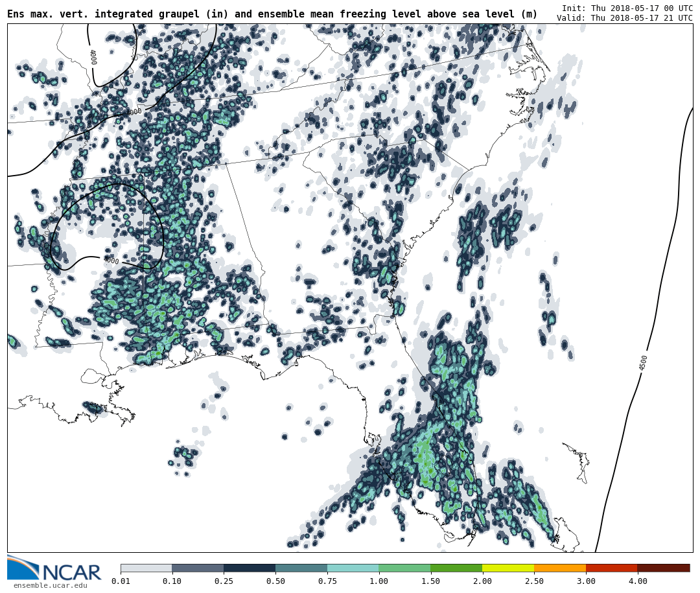Screen dimensions: 700x593
Task: Click the dark green 1.50 color swatch
Action: point(456,568)
